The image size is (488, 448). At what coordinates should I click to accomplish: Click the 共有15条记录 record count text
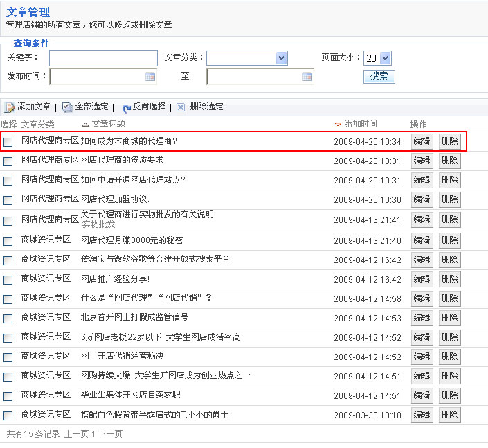click(33, 434)
